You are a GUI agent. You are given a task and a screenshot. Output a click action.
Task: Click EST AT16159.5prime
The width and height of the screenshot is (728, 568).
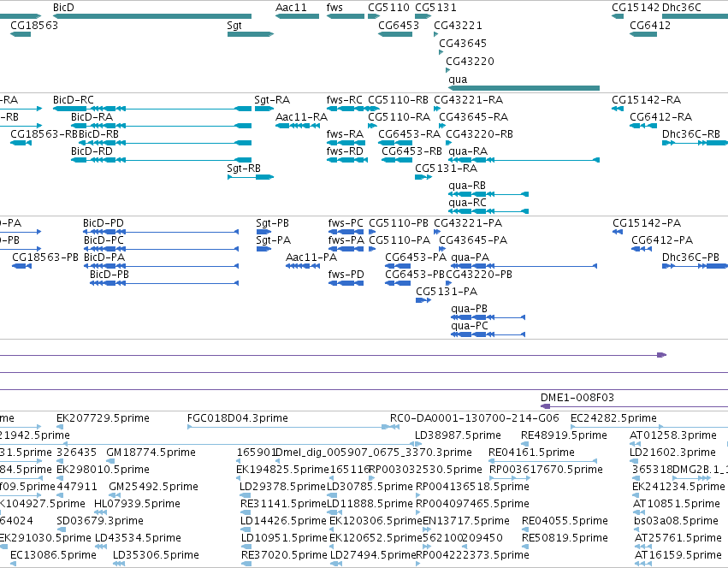643,564
